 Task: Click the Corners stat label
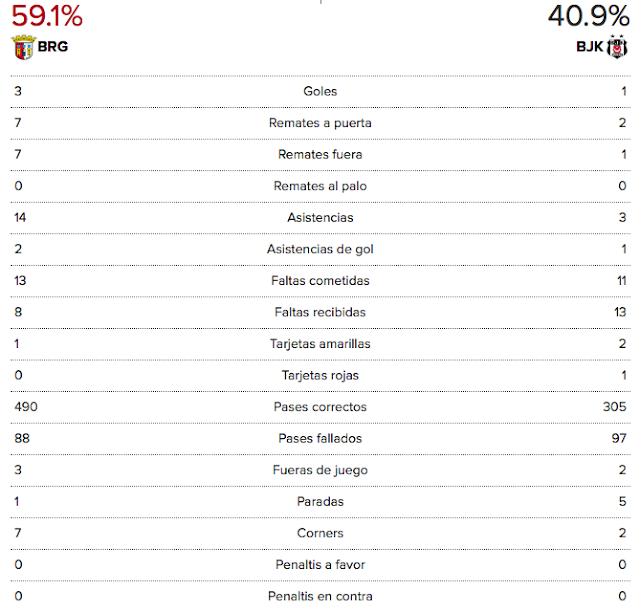(320, 533)
